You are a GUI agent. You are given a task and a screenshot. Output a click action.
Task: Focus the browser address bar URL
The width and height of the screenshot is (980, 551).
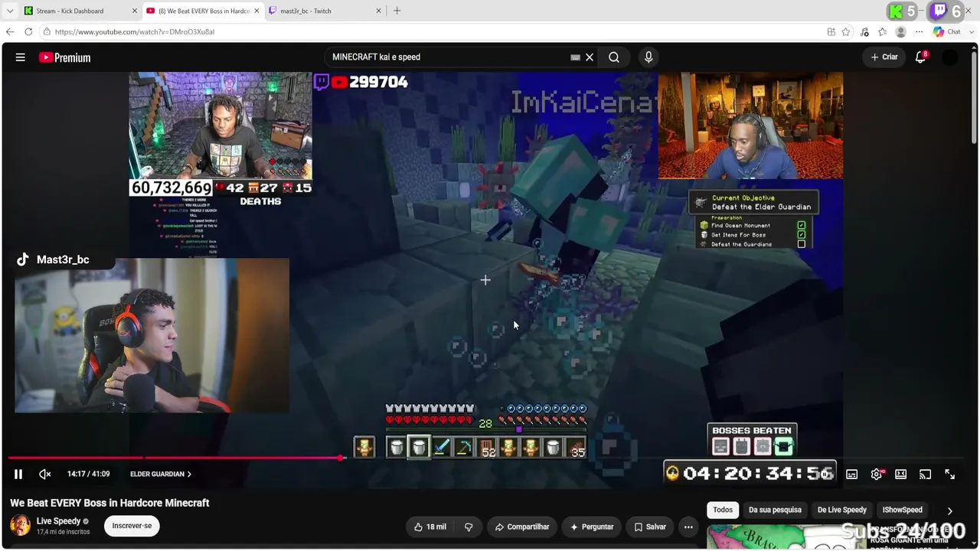click(x=135, y=32)
